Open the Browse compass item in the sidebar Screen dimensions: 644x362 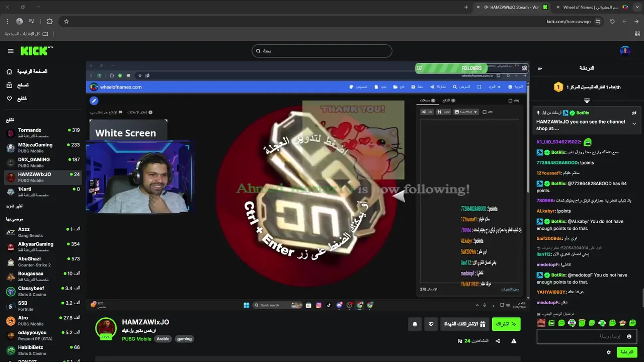click(x=17, y=85)
